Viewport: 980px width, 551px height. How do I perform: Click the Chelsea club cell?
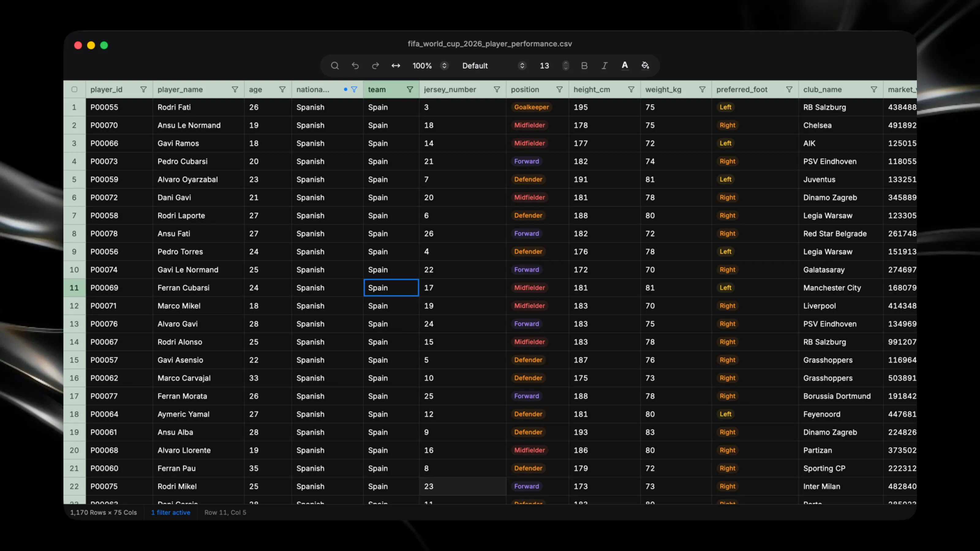(841, 125)
